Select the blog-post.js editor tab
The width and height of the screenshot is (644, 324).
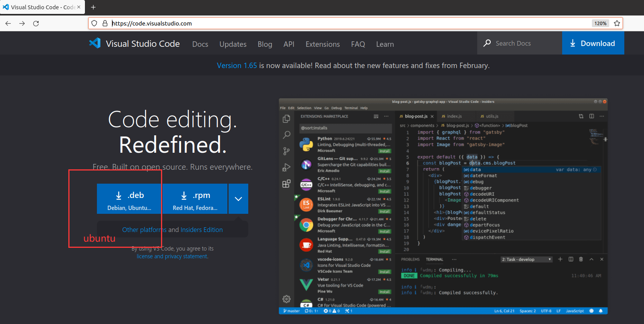(416, 116)
